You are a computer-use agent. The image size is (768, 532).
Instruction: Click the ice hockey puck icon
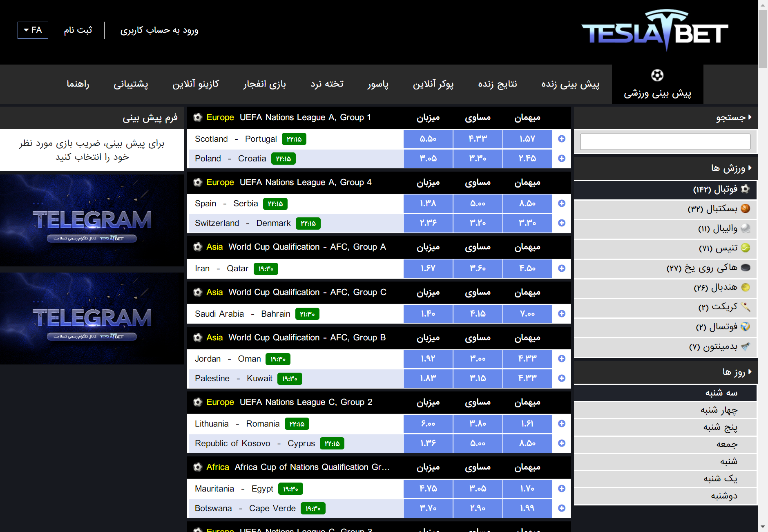tap(746, 268)
